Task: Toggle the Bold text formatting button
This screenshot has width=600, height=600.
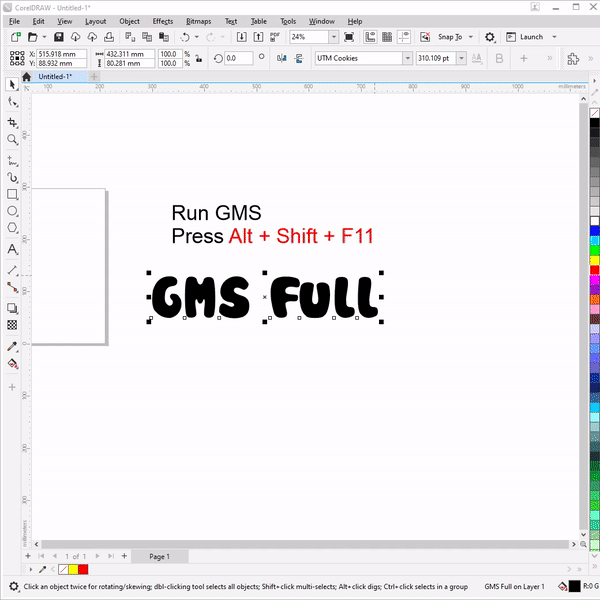Action: tap(499, 58)
